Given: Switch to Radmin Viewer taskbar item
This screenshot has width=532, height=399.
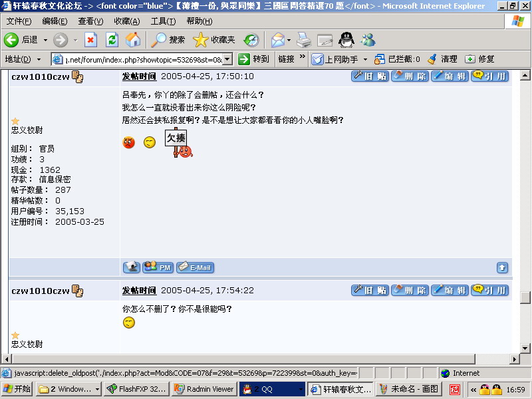Looking at the screenshot, I should click(x=205, y=389).
